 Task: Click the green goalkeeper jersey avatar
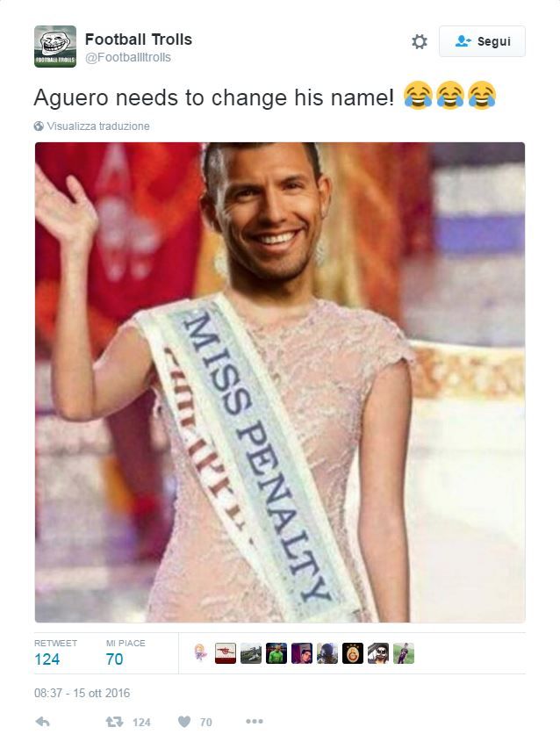276,653
